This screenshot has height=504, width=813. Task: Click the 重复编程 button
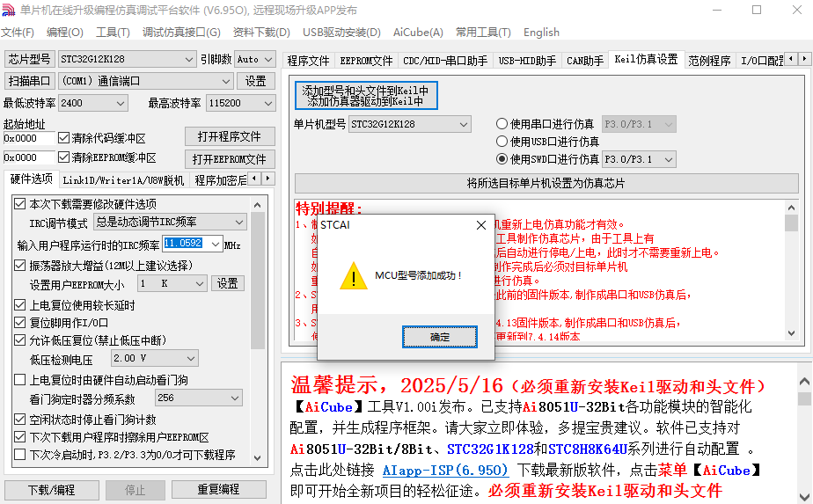[219, 489]
